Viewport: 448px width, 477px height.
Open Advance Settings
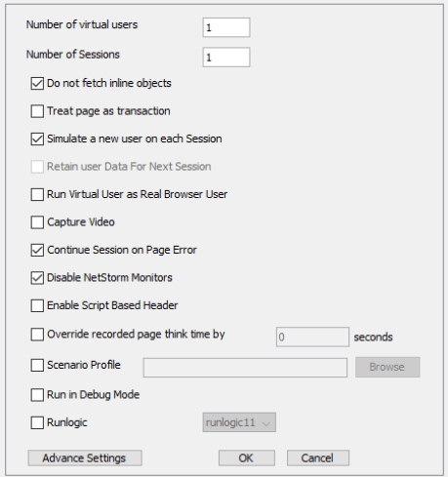click(x=85, y=457)
